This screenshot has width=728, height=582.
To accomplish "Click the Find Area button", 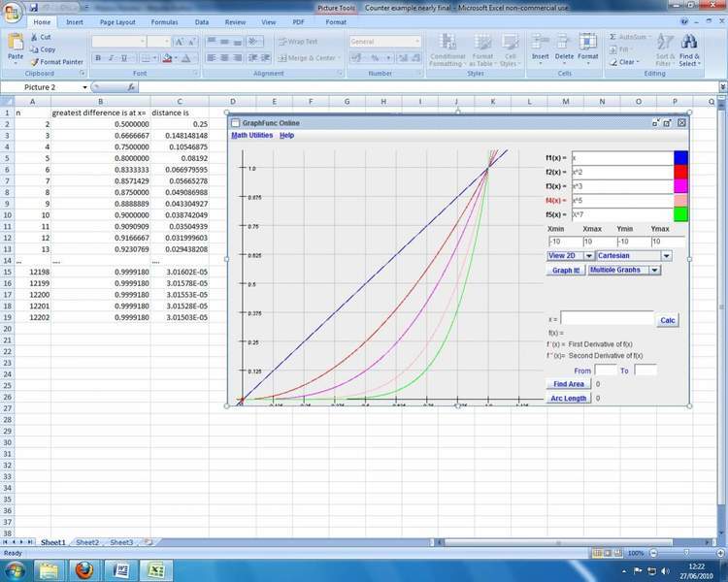I will point(568,384).
